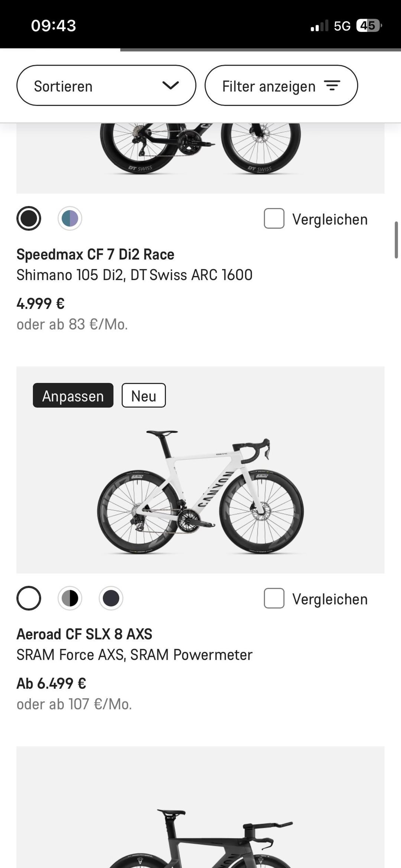Select white color swatch for Aeroad
Image resolution: width=401 pixels, height=868 pixels.
29,598
